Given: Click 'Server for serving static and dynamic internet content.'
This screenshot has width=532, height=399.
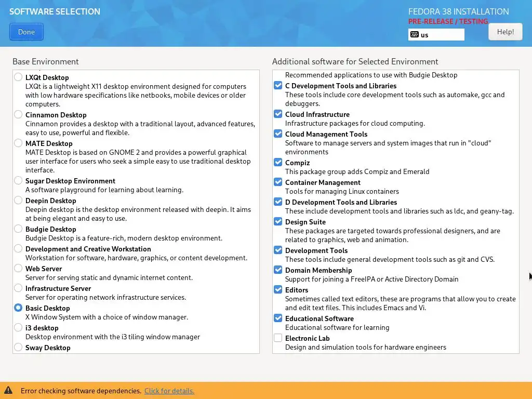Looking at the screenshot, I should pyautogui.click(x=109, y=277).
